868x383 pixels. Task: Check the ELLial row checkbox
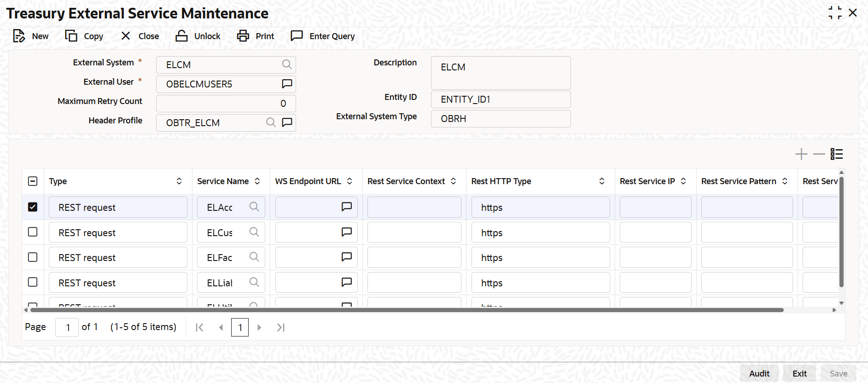(33, 282)
